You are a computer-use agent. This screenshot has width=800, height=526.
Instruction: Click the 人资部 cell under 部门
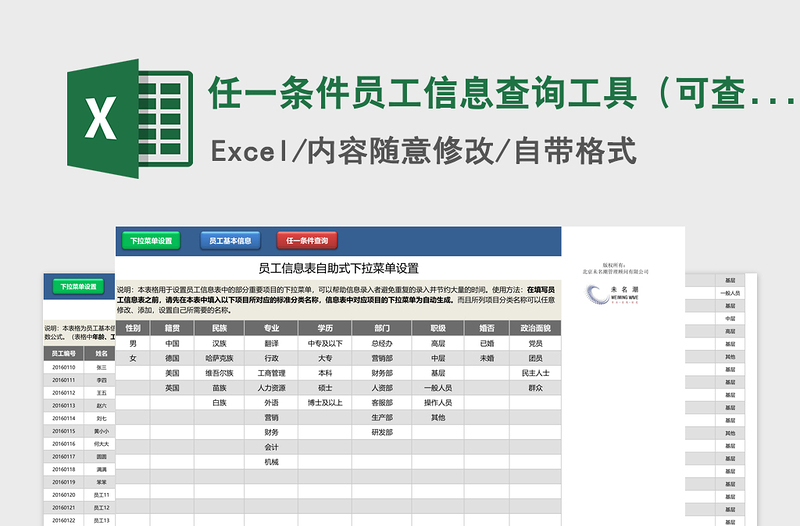[x=382, y=388]
